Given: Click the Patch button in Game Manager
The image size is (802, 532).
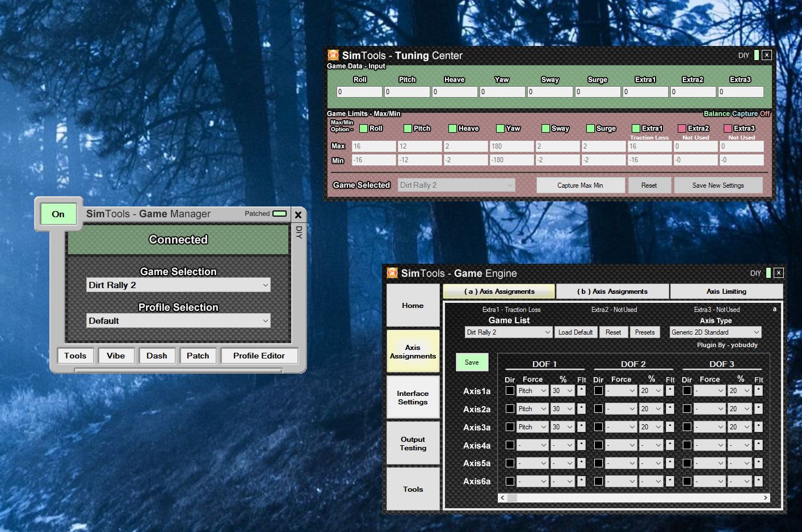Looking at the screenshot, I should pyautogui.click(x=198, y=356).
